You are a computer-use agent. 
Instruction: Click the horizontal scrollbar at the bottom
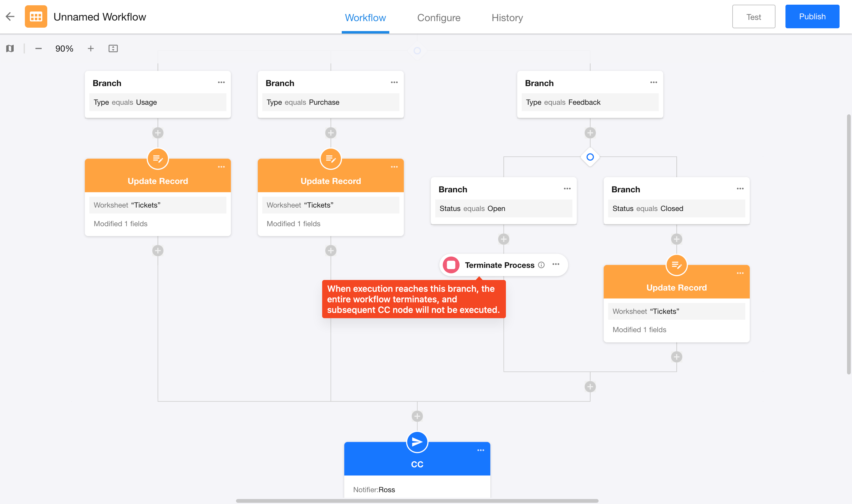[x=417, y=501]
